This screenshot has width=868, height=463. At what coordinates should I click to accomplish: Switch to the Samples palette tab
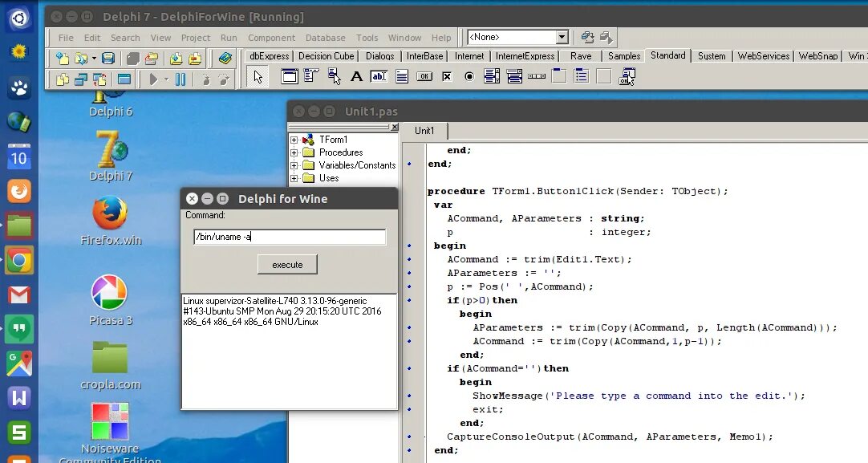coord(624,56)
